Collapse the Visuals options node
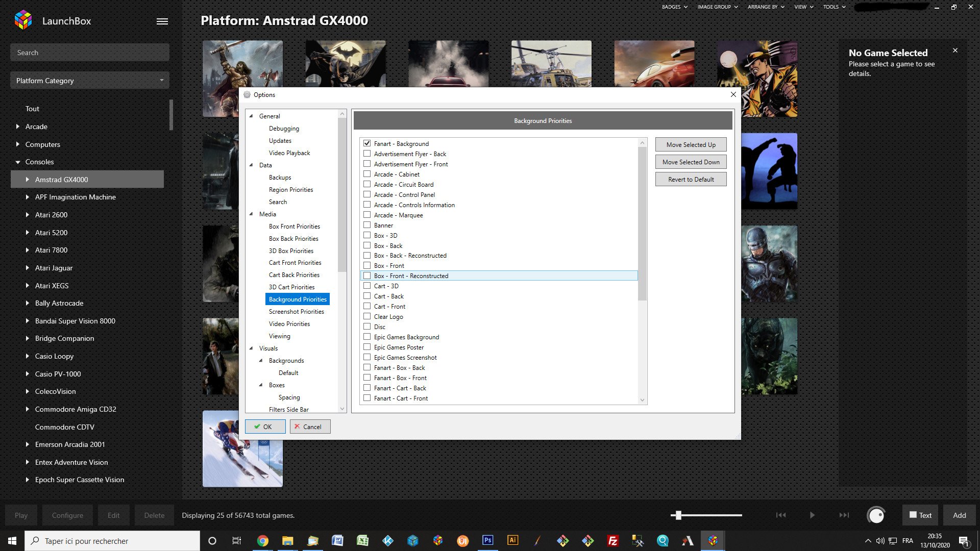Image resolution: width=980 pixels, height=551 pixels. tap(251, 348)
